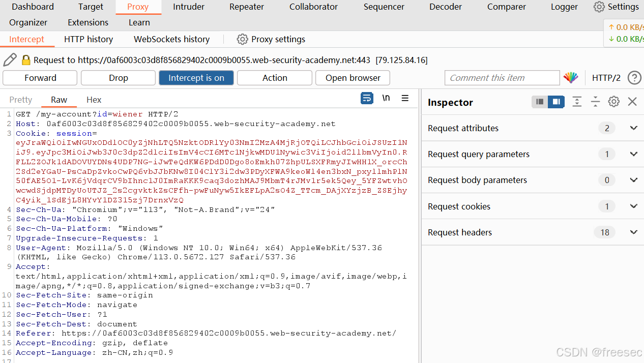644x363 pixels.
Task: Click the User-Agent header line
Action: point(199,253)
